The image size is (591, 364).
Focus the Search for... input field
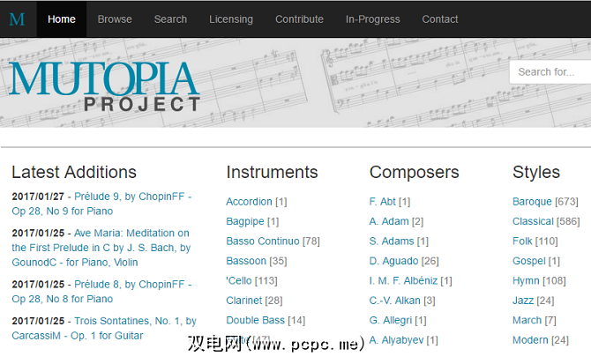tap(551, 72)
